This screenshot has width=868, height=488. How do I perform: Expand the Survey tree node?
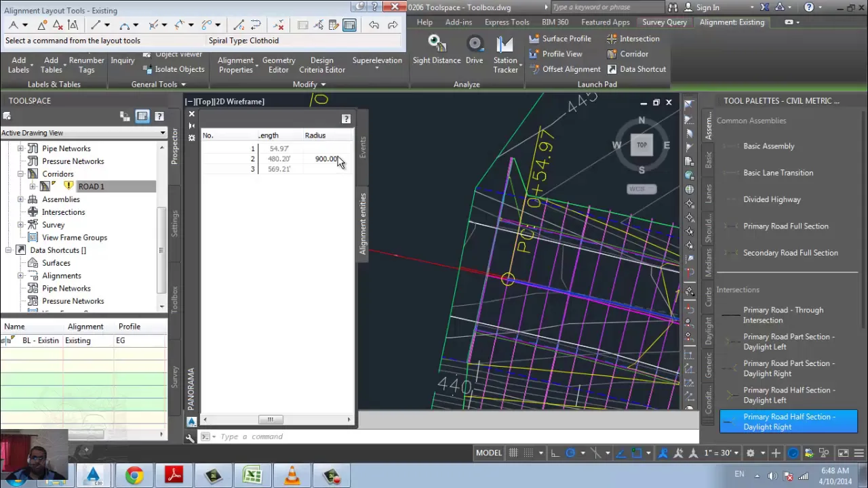(x=20, y=225)
